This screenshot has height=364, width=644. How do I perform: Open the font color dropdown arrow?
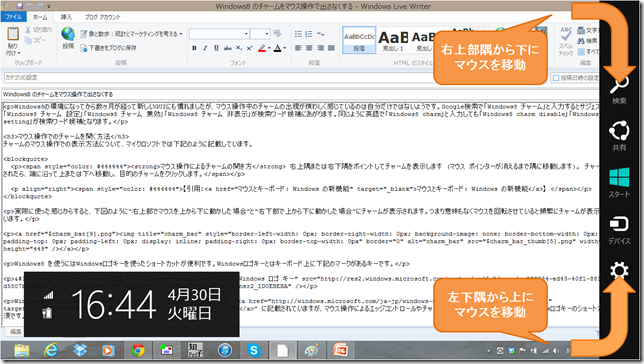285,48
